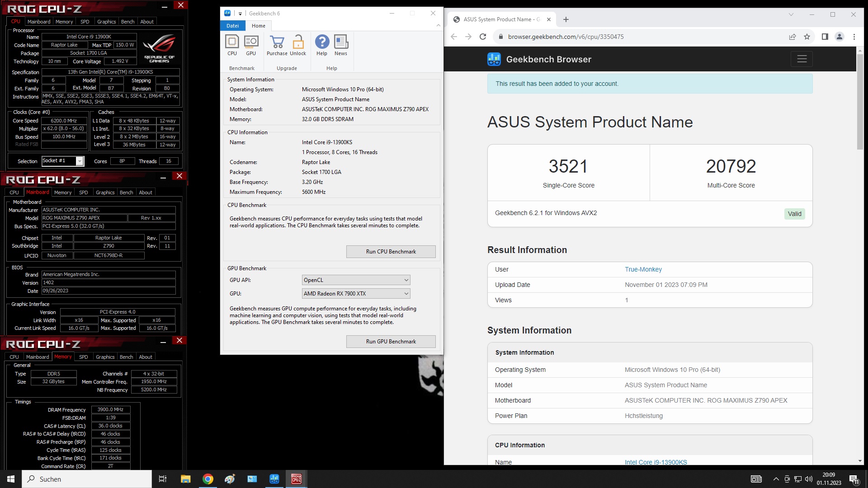Click the ROG Republic of Gamers logo
Image resolution: width=868 pixels, height=488 pixels.
[159, 49]
